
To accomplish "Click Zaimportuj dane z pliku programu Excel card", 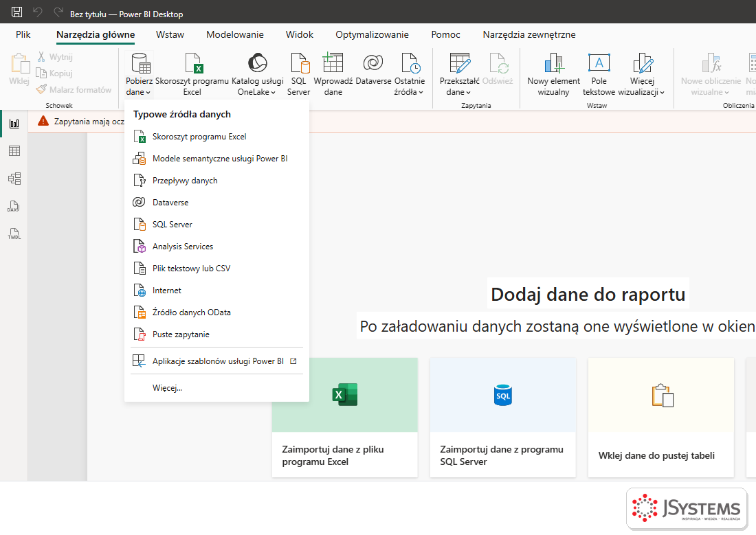I will coord(345,418).
